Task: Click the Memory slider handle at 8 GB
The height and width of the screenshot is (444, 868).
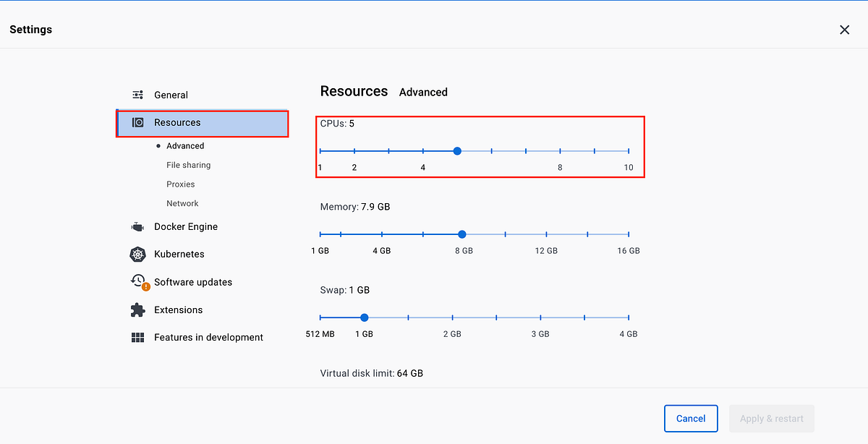Action: (x=461, y=234)
